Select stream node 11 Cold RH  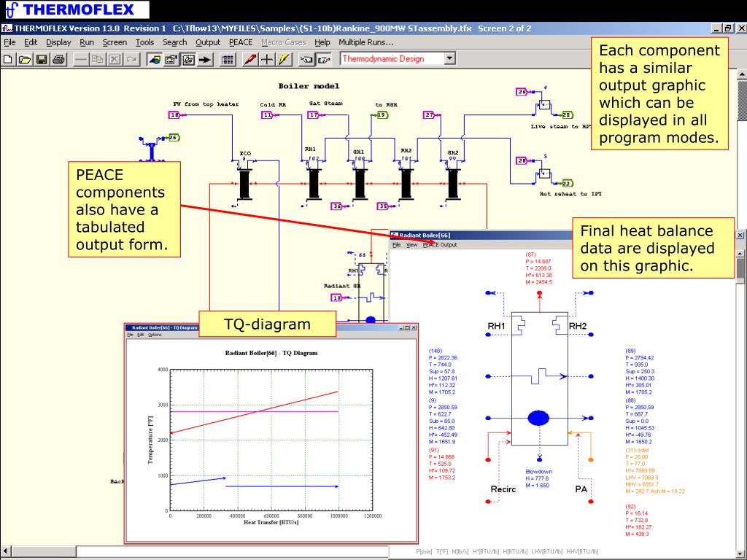point(267,115)
